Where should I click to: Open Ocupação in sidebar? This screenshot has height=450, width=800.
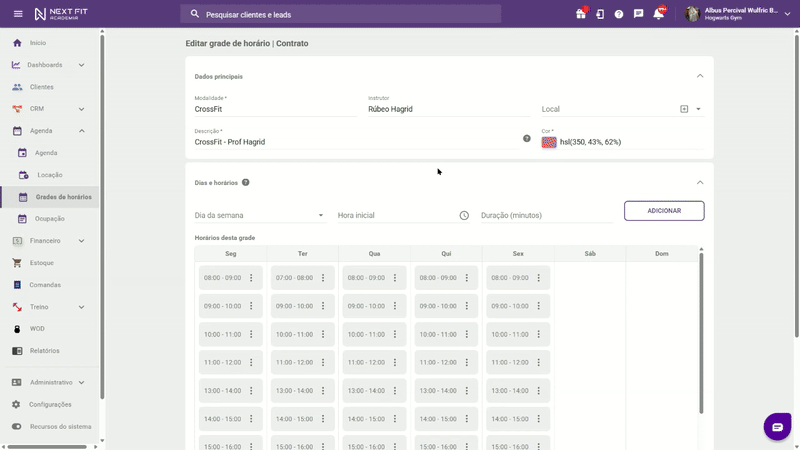click(49, 218)
